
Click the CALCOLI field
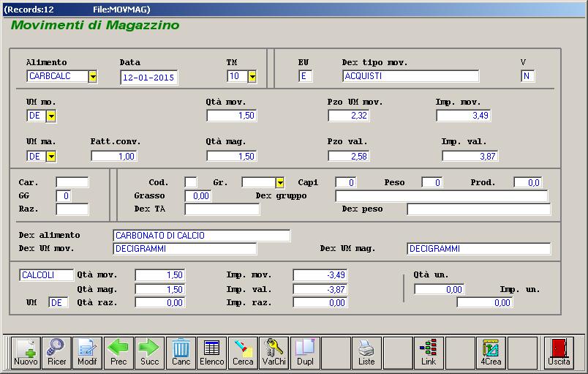pos(47,275)
